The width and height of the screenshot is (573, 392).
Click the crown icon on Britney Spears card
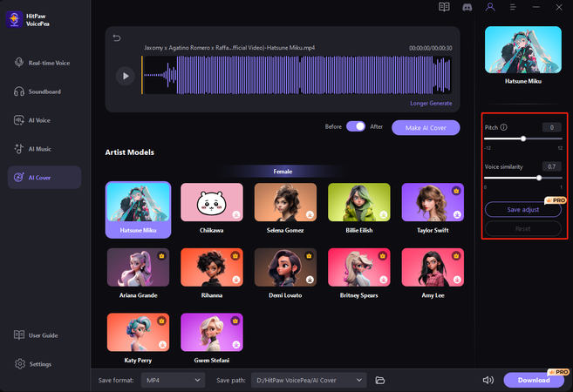(x=383, y=256)
